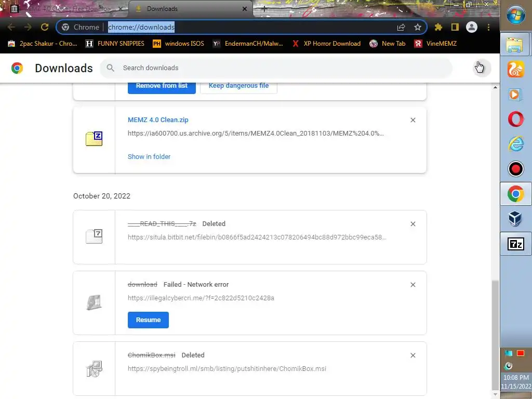Click the situla.bitbit.net source URL
This screenshot has width=532, height=399.
tap(257, 237)
